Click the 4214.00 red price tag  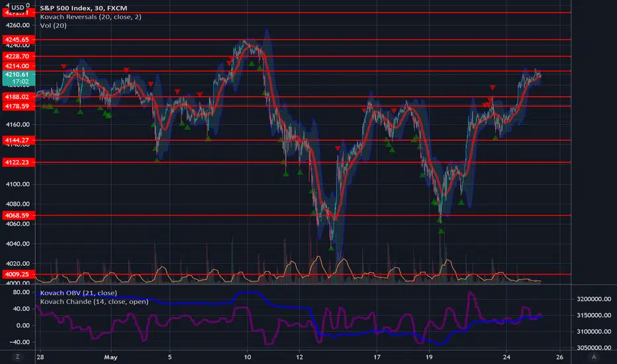(x=19, y=66)
